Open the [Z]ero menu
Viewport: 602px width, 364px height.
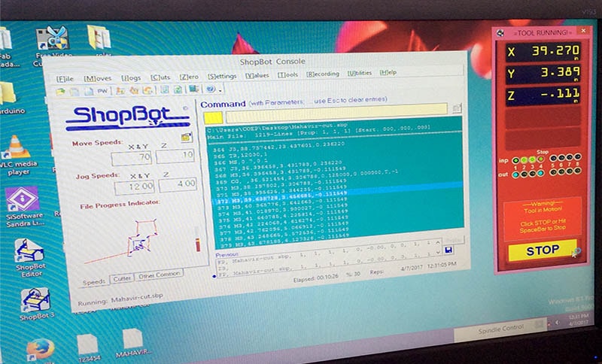[x=189, y=77]
